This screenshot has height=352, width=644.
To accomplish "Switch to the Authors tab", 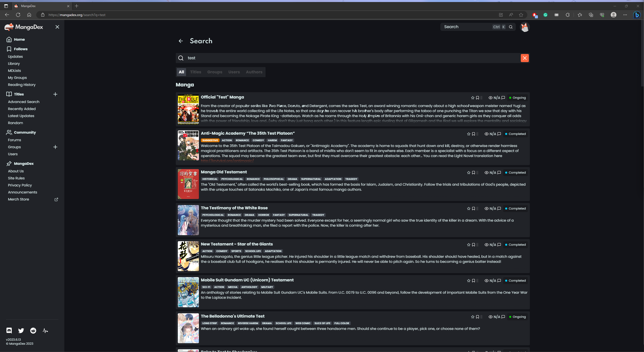I will (254, 72).
